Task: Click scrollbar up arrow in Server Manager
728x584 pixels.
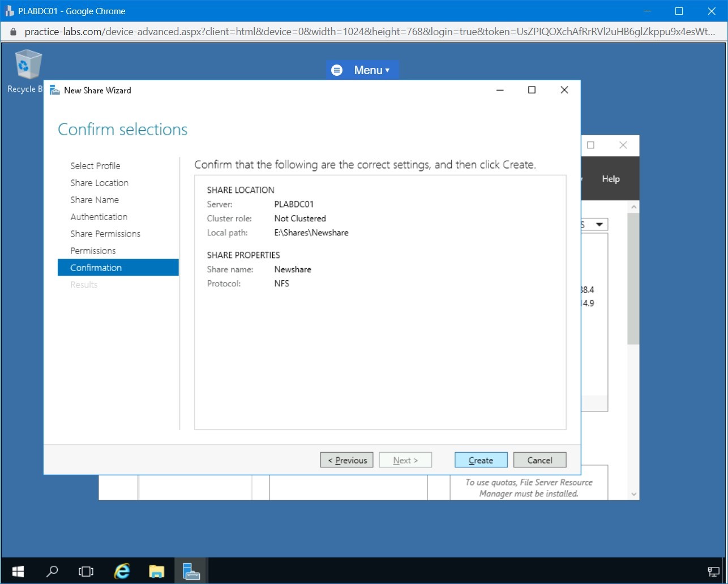Action: tap(633, 208)
